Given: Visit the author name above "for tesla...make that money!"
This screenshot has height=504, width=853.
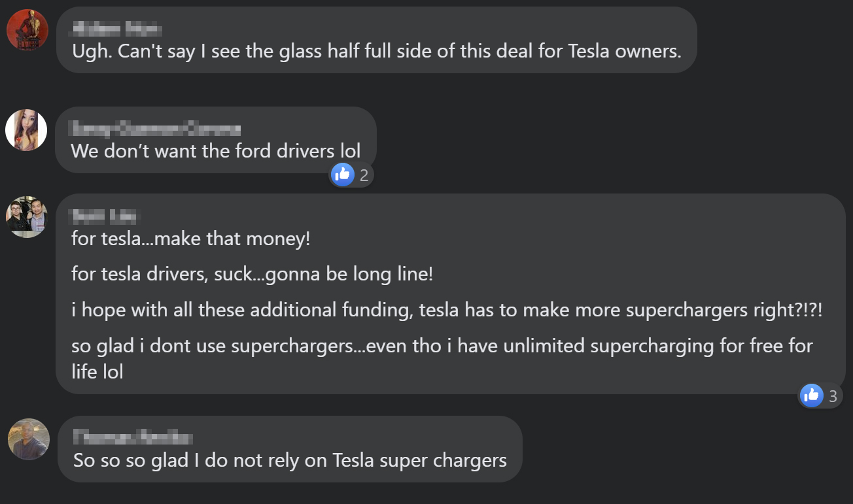Looking at the screenshot, I should pyautogui.click(x=105, y=216).
